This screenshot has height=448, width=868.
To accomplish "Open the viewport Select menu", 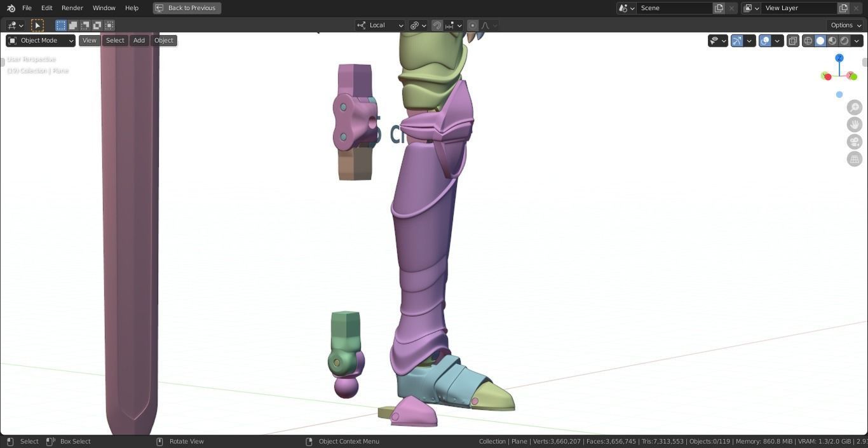I will (115, 41).
